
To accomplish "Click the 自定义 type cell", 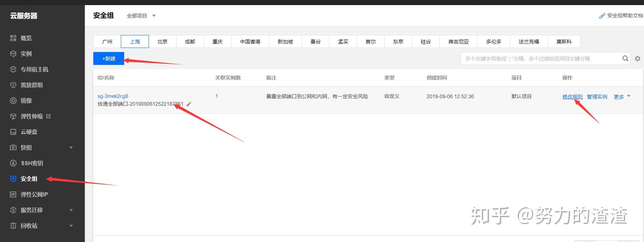I will (x=392, y=96).
